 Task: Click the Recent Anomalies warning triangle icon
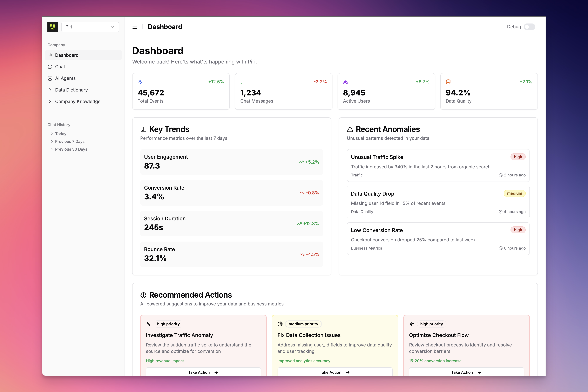coord(350,129)
